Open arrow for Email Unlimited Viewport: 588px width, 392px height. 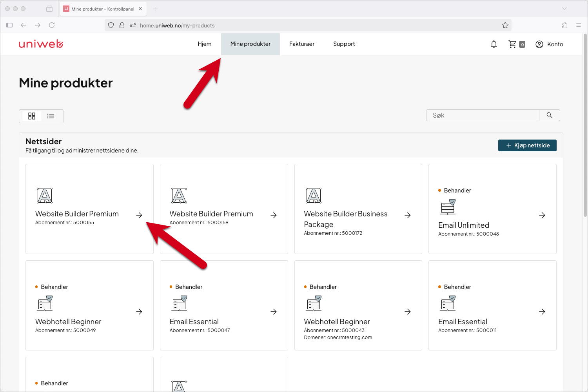pos(542,215)
